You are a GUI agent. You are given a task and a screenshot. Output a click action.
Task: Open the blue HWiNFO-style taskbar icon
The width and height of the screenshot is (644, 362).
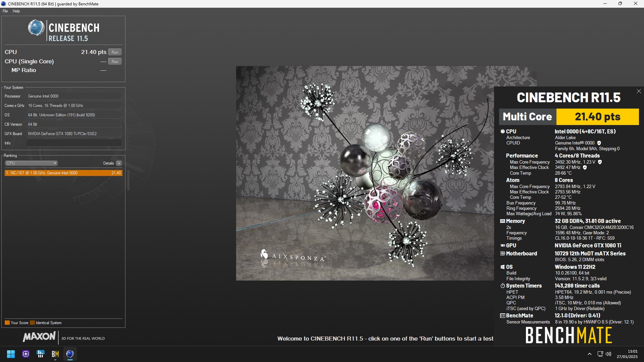point(41,354)
